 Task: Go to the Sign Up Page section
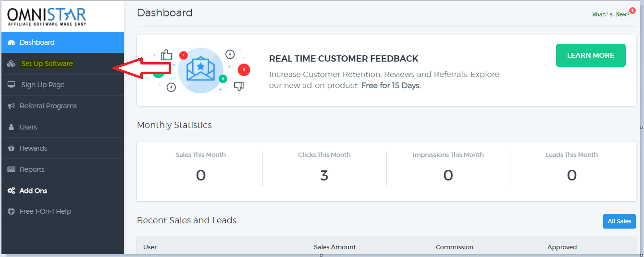click(x=62, y=85)
